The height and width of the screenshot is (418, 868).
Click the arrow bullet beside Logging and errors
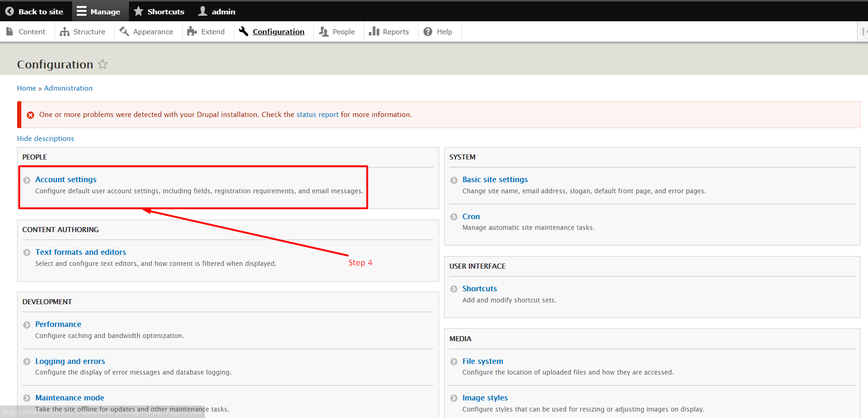(x=27, y=362)
